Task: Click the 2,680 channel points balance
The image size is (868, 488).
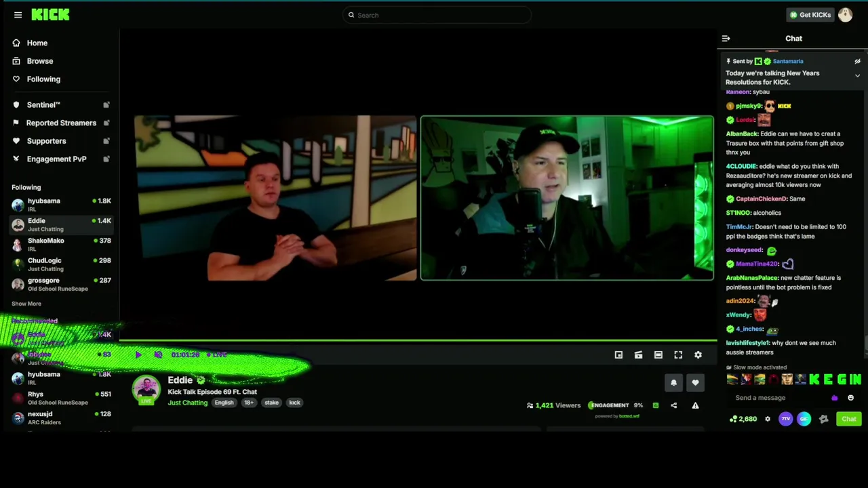Action: (x=743, y=419)
